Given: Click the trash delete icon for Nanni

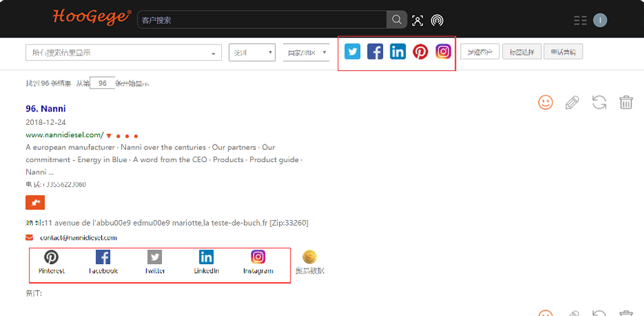Looking at the screenshot, I should tap(626, 102).
